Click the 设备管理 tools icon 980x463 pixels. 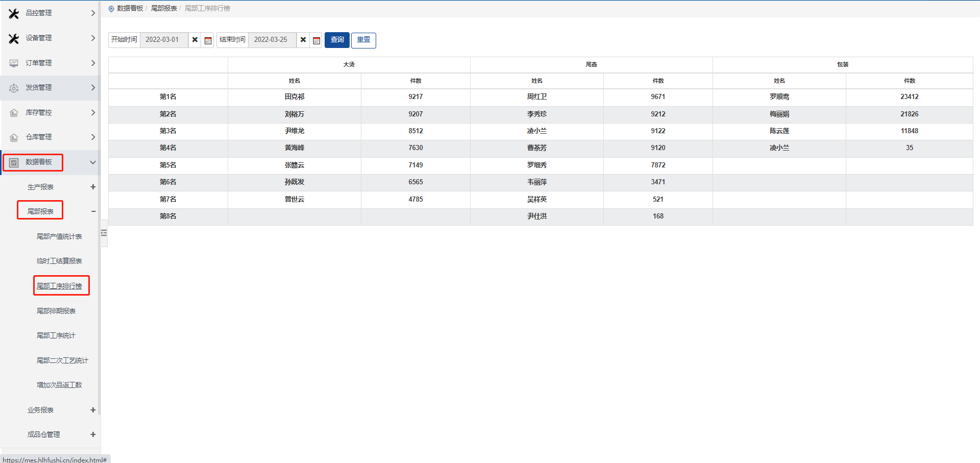[14, 38]
